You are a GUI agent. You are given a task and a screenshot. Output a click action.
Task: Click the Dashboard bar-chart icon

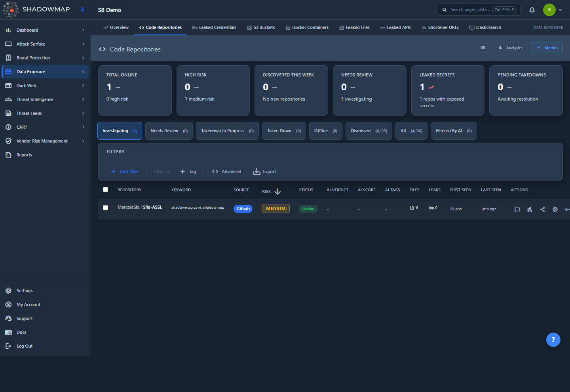(x=8, y=30)
